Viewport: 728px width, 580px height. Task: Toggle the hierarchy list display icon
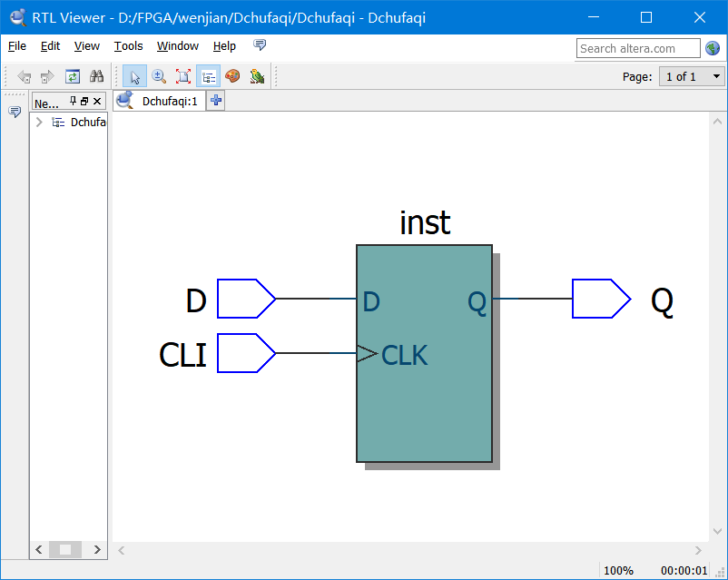click(207, 76)
